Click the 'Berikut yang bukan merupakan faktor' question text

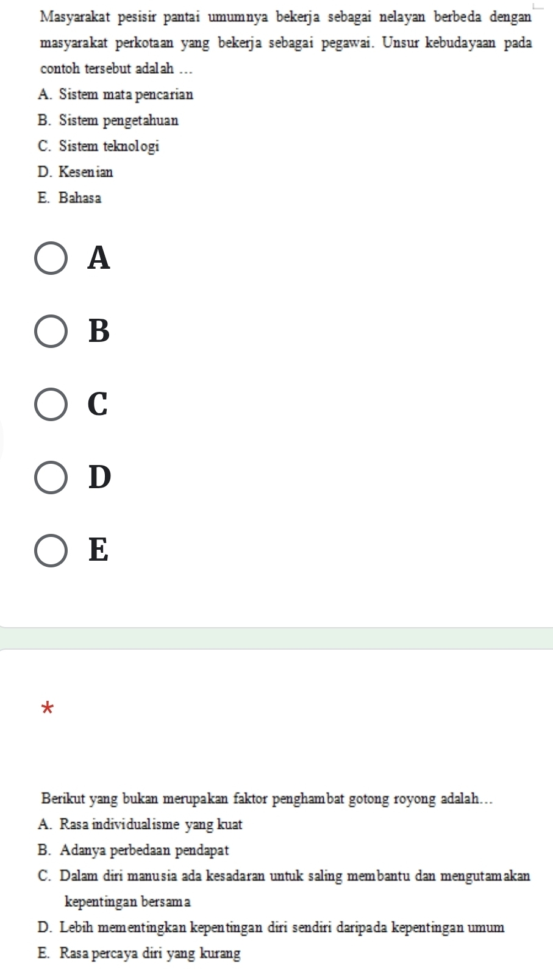[266, 798]
